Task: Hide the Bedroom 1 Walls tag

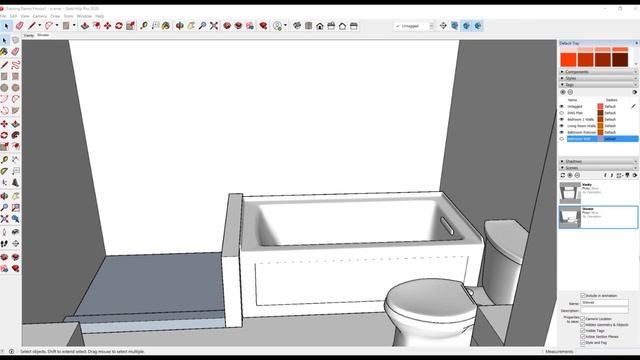Action: [x=562, y=120]
